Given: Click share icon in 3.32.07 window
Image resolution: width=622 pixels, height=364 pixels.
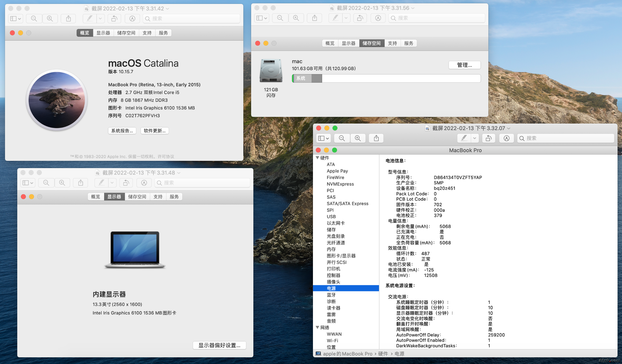Looking at the screenshot, I should (x=376, y=138).
